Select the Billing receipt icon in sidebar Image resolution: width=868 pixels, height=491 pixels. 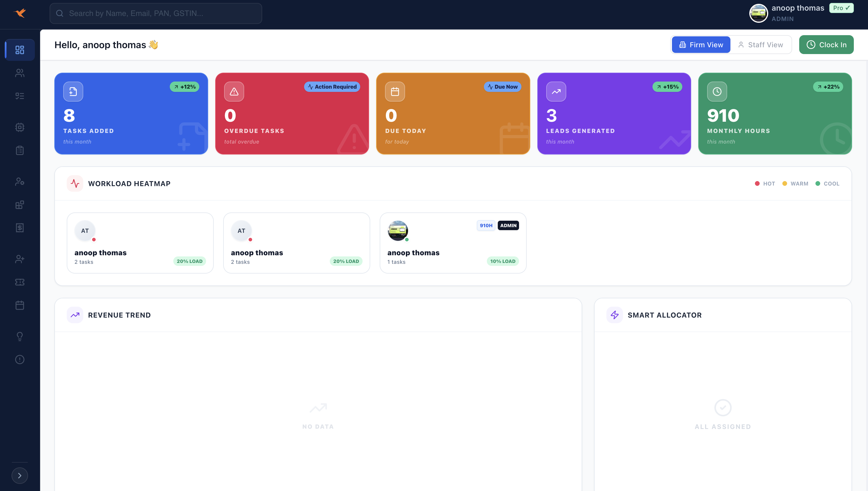[19, 228]
